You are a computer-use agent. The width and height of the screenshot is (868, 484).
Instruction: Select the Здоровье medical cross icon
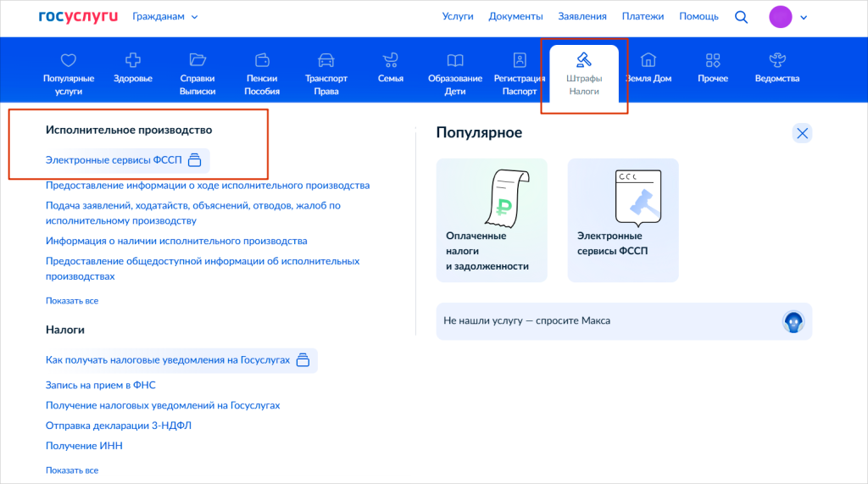pos(133,60)
